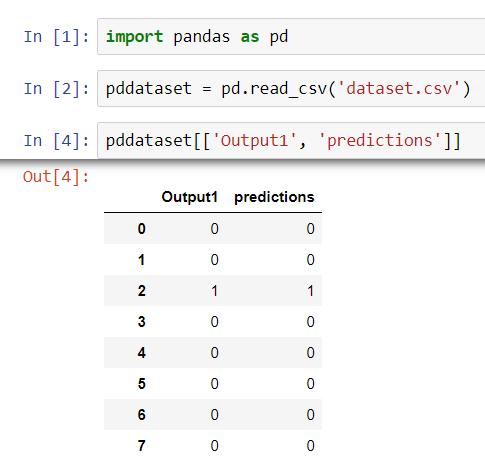Click Output1 value in row 2
The image size is (485, 456).
pyautogui.click(x=215, y=291)
